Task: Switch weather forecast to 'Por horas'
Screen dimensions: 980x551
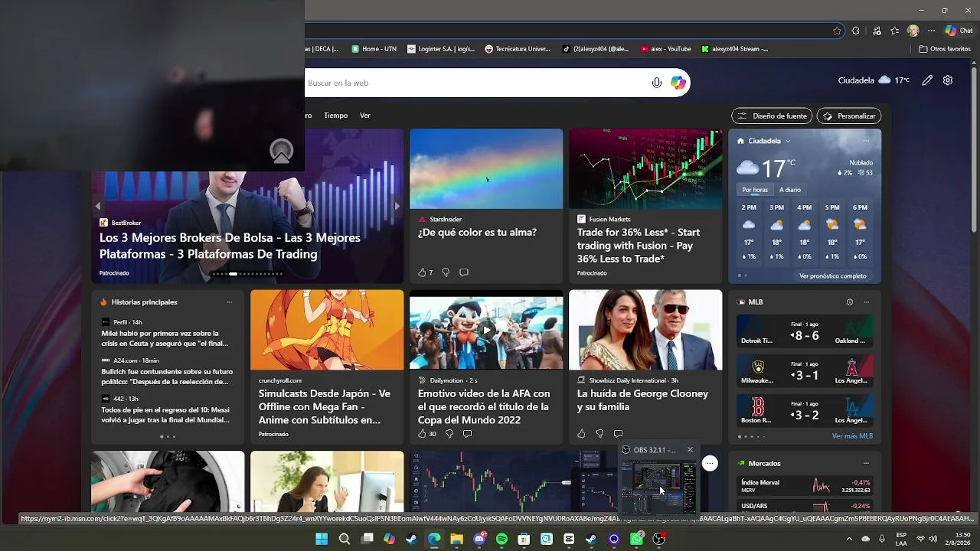Action: pos(755,190)
